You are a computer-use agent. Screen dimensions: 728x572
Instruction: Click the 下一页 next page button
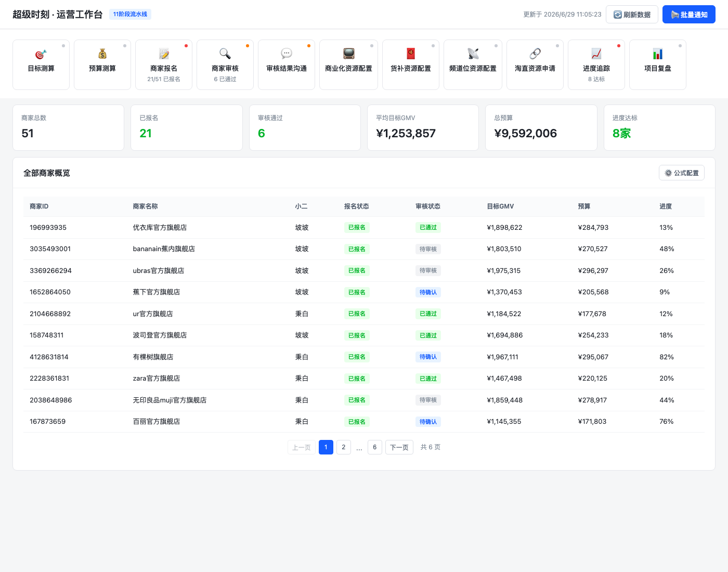[x=399, y=447]
